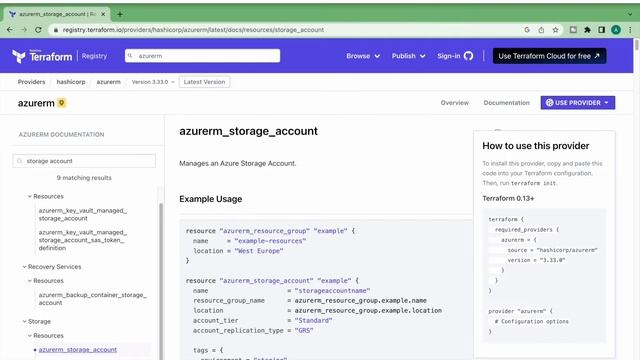Screen dimensions: 640x360
Task: Open the USE PROVIDER dropdown
Action: 578,103
